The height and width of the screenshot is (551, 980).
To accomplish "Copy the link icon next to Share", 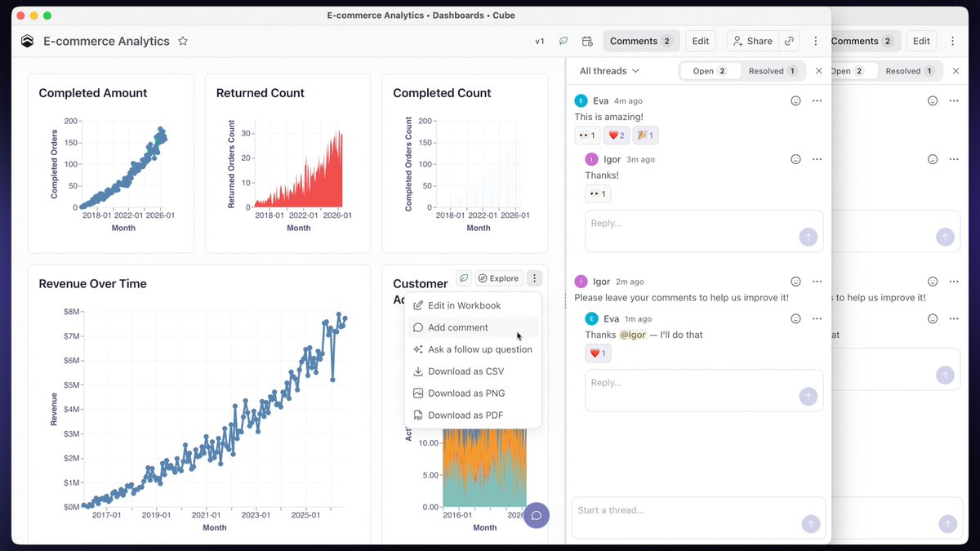I will coord(789,41).
